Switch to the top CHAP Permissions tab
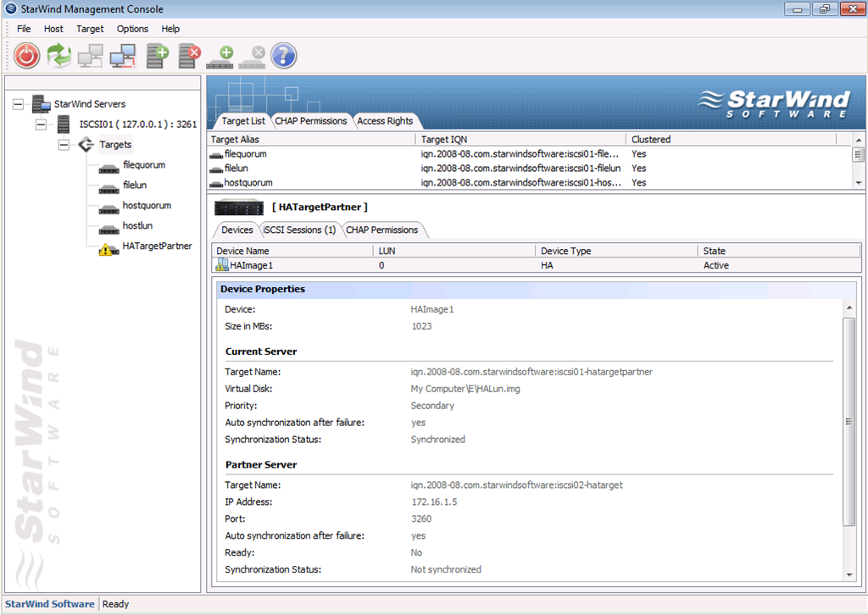 click(x=310, y=121)
